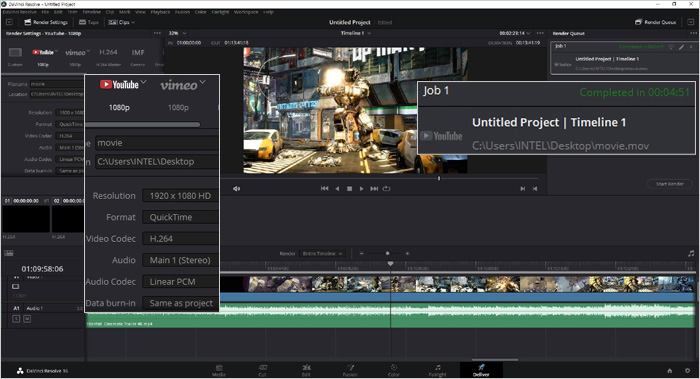700x379 pixels.
Task: Select the Custom render preset
Action: [x=15, y=57]
